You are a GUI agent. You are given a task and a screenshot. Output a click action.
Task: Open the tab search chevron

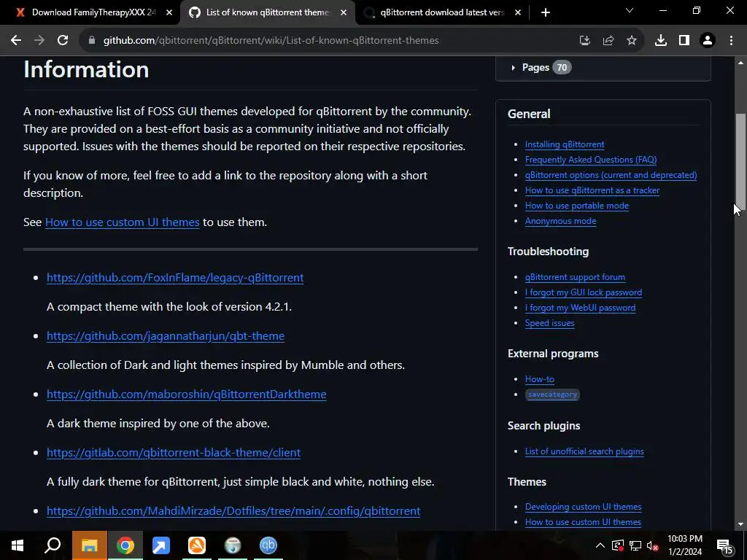click(x=630, y=10)
